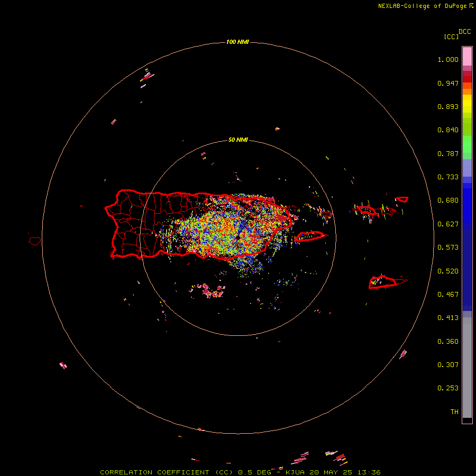
Task: Click the 0.413 legend value
Action: click(x=448, y=318)
